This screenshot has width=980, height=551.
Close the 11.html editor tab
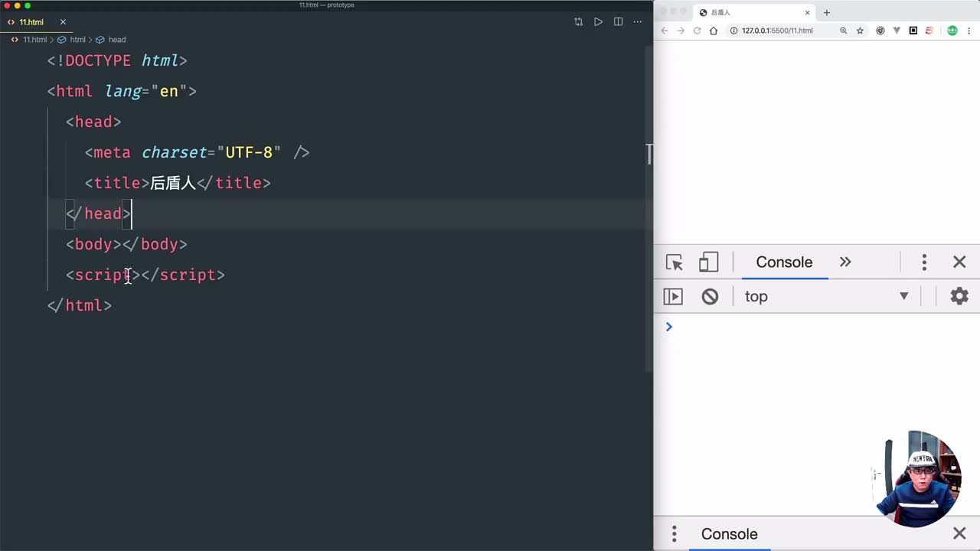pyautogui.click(x=63, y=22)
